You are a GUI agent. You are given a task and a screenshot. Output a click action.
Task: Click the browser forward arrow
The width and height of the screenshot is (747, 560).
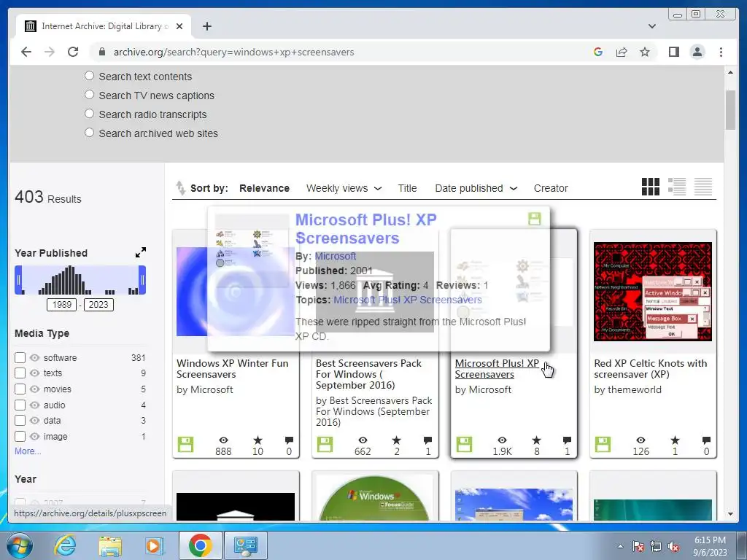pyautogui.click(x=50, y=52)
